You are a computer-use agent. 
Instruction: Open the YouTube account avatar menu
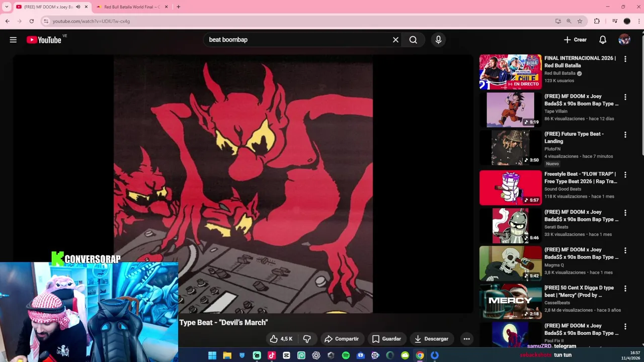click(624, 40)
